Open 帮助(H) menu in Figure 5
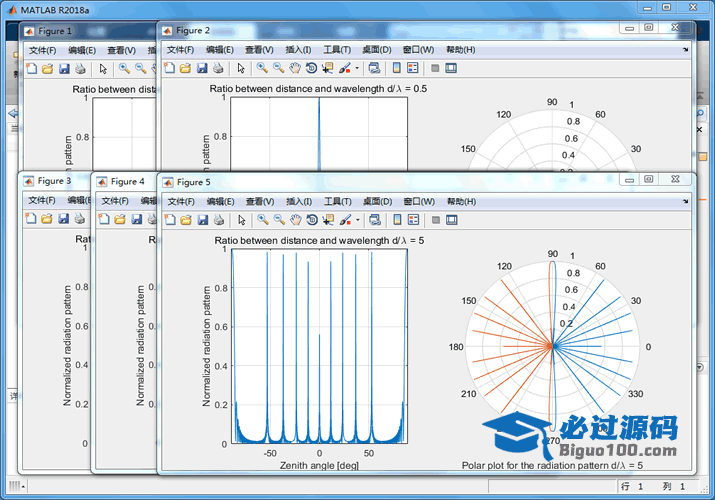 point(461,201)
